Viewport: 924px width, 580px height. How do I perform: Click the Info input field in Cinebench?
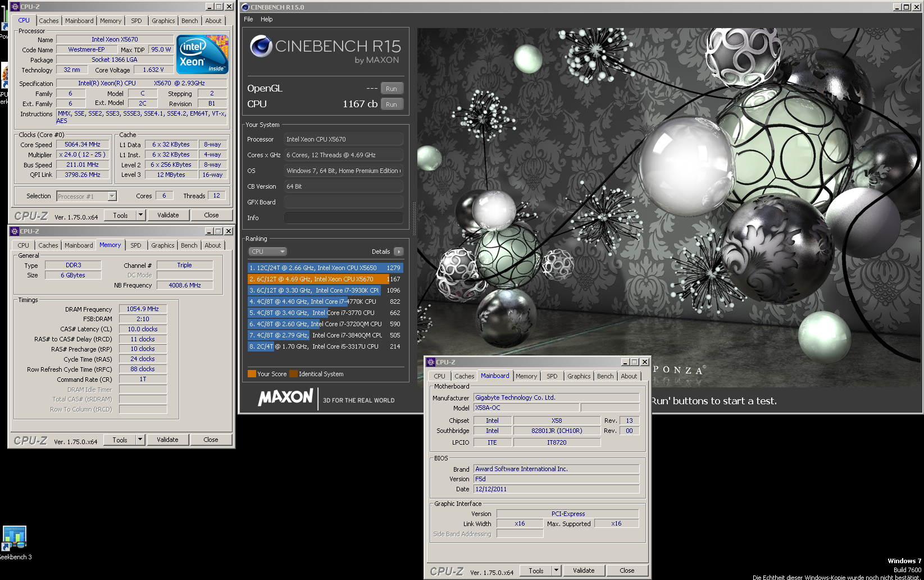[344, 218]
